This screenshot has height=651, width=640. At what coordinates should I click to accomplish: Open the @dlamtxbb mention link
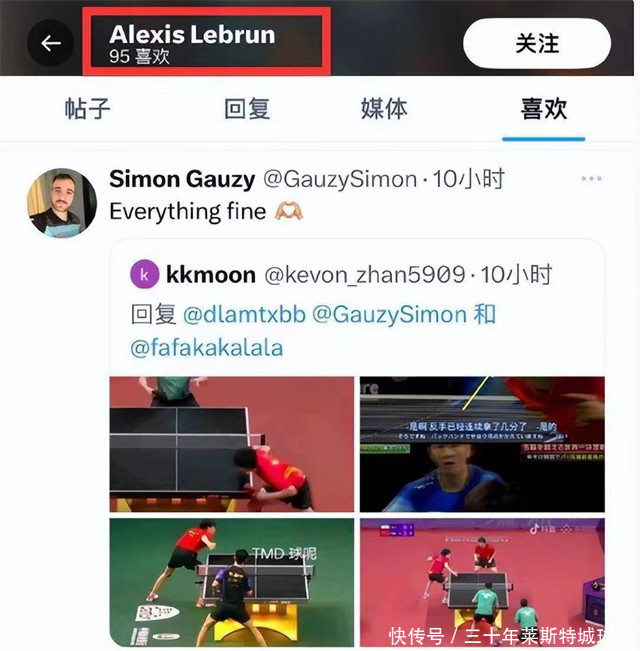[244, 314]
